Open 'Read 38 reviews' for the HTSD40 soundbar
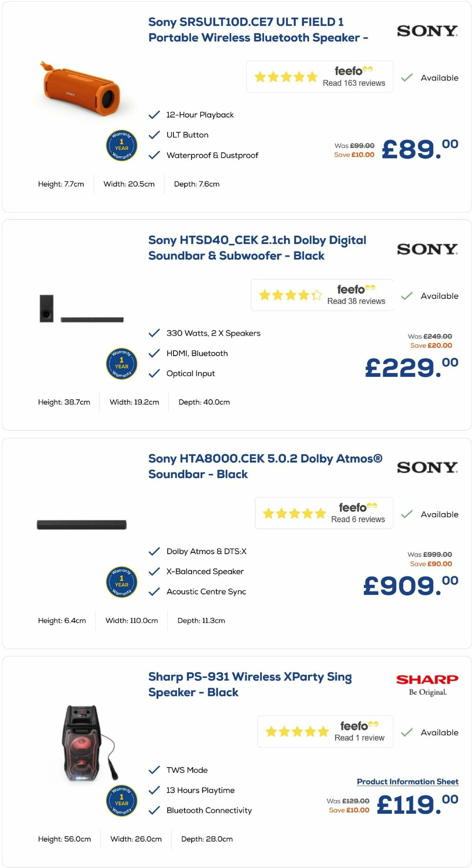 coord(355,301)
